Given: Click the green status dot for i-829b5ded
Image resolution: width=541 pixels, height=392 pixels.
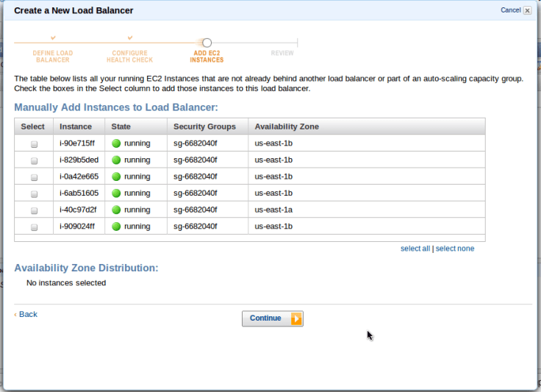Looking at the screenshot, I should pos(116,160).
